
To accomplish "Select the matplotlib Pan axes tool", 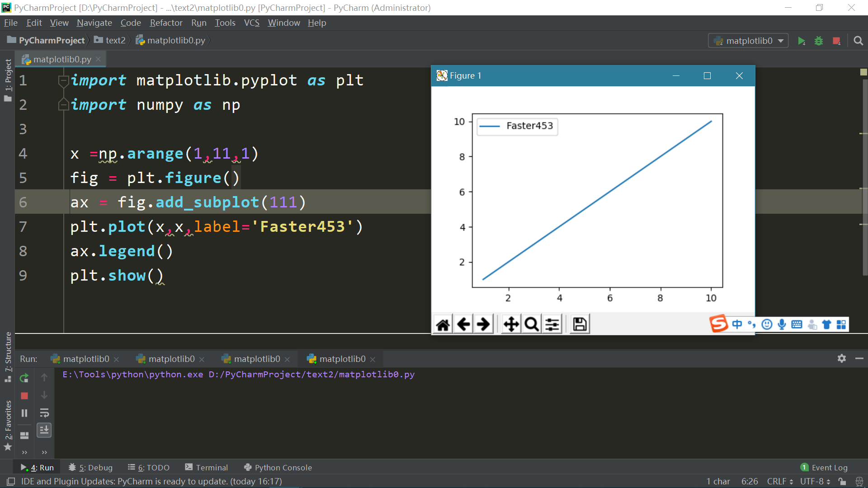I will pos(511,324).
